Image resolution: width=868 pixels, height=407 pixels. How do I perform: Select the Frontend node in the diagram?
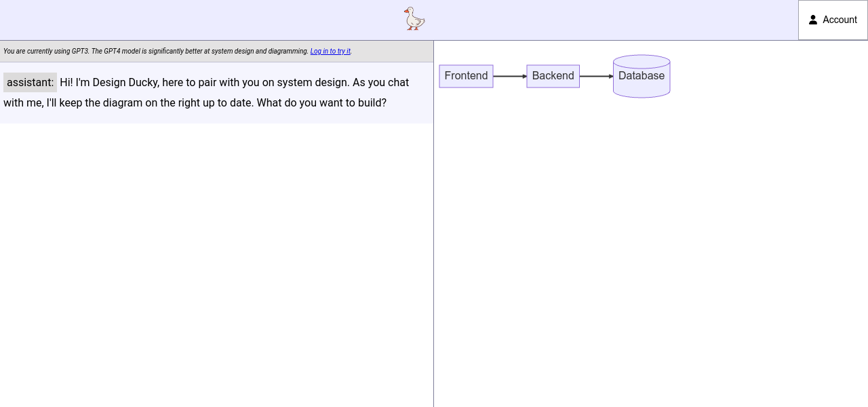(466, 76)
